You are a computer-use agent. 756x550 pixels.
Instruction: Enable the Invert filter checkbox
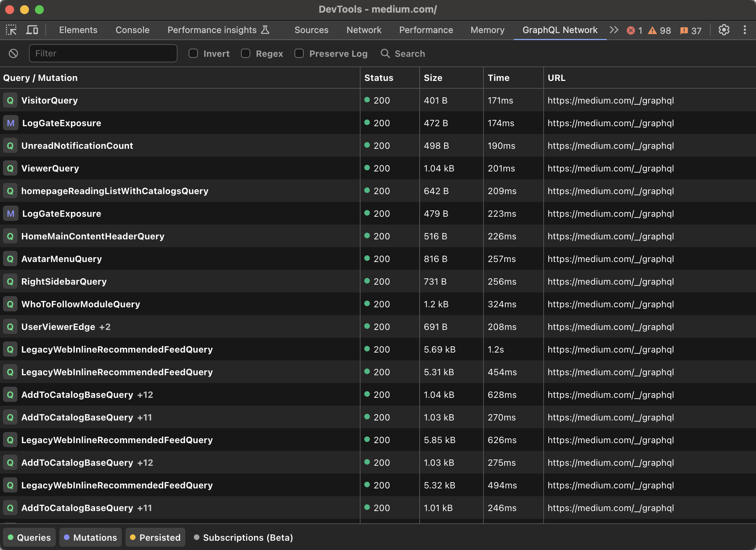tap(193, 53)
